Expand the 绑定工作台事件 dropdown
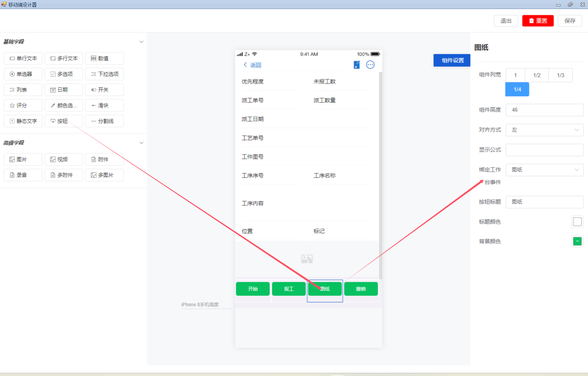The image size is (588, 376). [544, 170]
